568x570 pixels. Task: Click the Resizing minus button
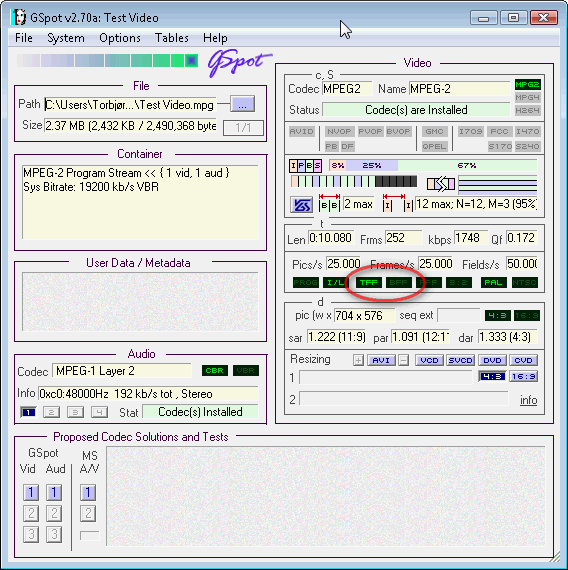403,360
